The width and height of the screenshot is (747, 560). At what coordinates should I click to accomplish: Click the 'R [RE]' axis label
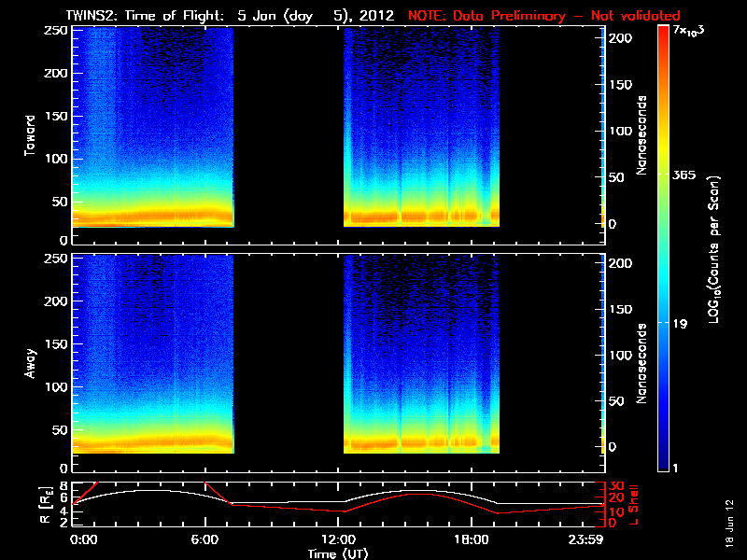click(x=46, y=505)
